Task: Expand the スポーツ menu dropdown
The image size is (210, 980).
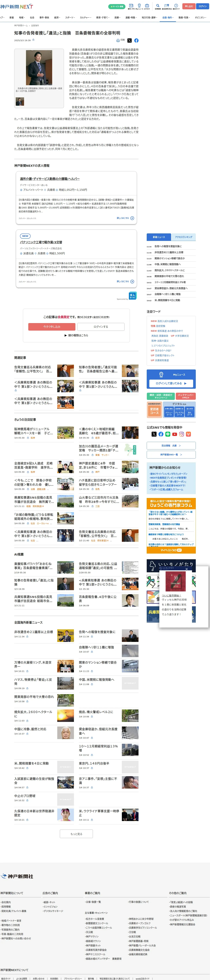Action: 70,17
